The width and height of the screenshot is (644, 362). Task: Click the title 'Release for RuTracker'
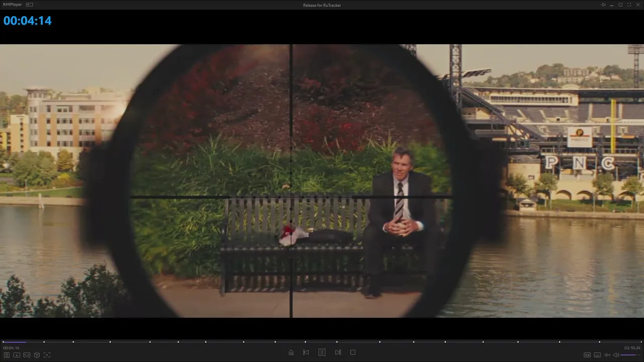[x=322, y=5]
